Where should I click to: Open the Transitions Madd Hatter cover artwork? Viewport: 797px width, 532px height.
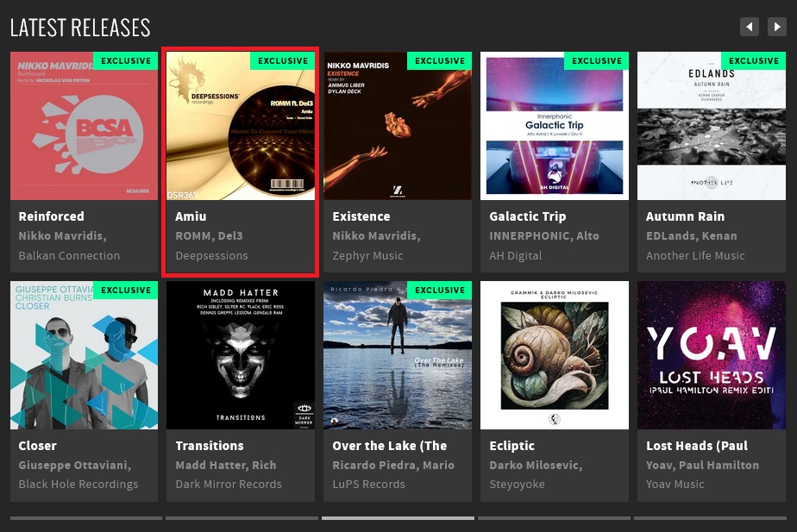[x=241, y=355]
